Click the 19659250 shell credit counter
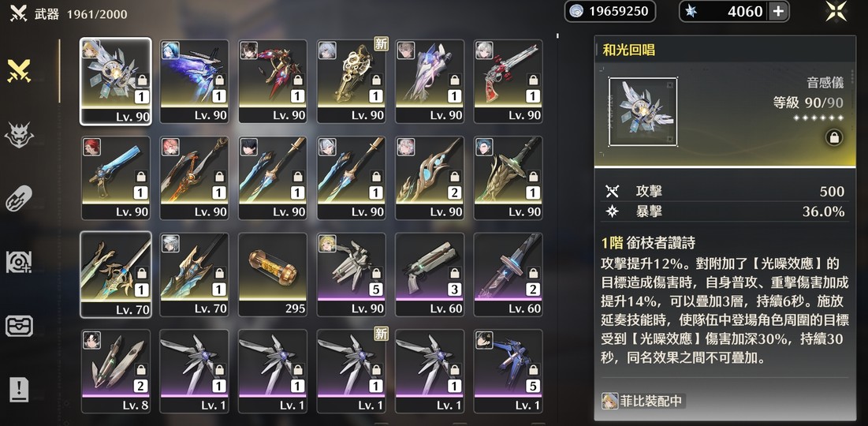Viewport: 868px width, 426px height. (x=609, y=11)
